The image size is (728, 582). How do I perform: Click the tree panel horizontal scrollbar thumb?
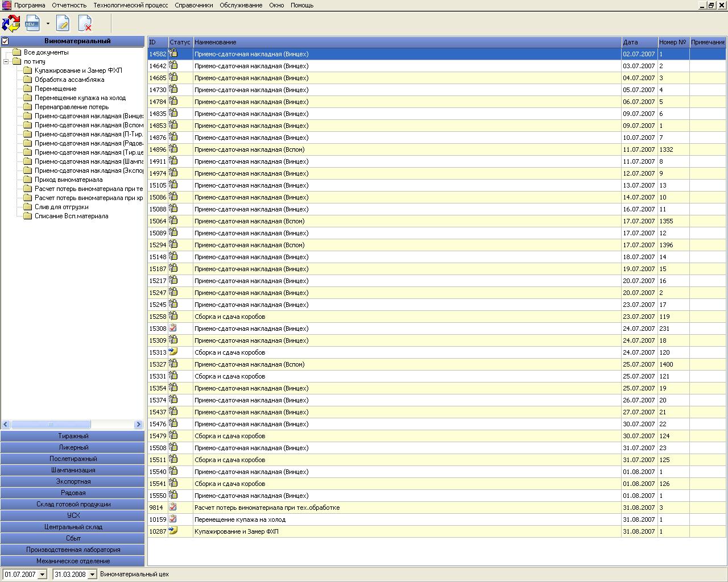(x=50, y=425)
